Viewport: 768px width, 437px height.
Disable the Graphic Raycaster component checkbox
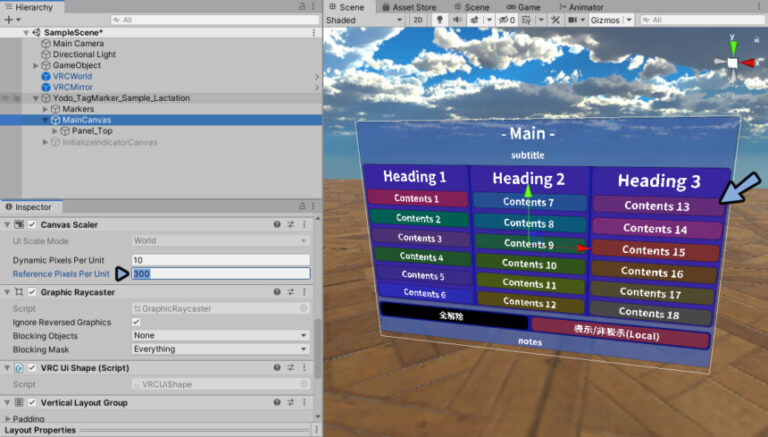tap(32, 292)
